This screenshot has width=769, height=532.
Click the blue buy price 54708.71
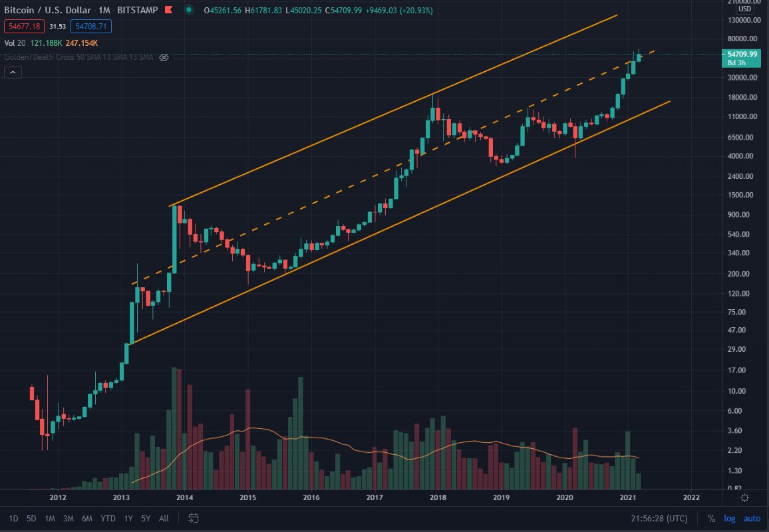click(91, 27)
